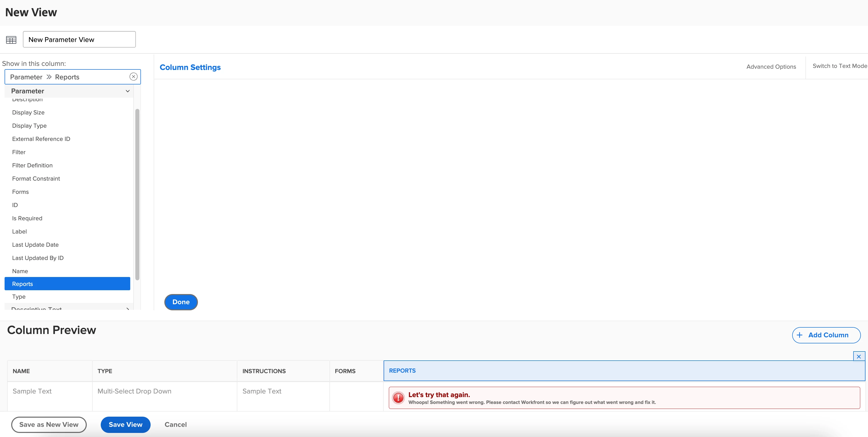Click the table grid view icon
The image size is (868, 437).
pyautogui.click(x=11, y=40)
